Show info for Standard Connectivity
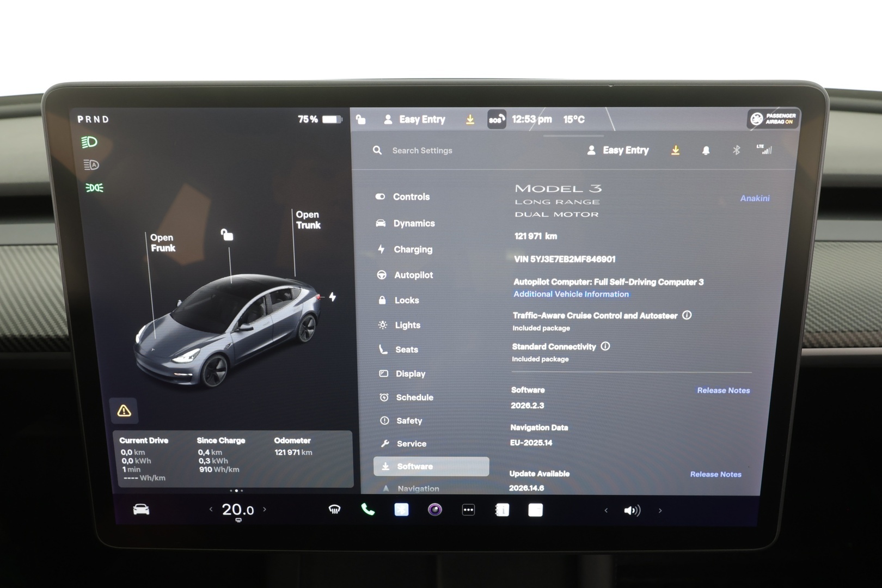 click(x=605, y=346)
